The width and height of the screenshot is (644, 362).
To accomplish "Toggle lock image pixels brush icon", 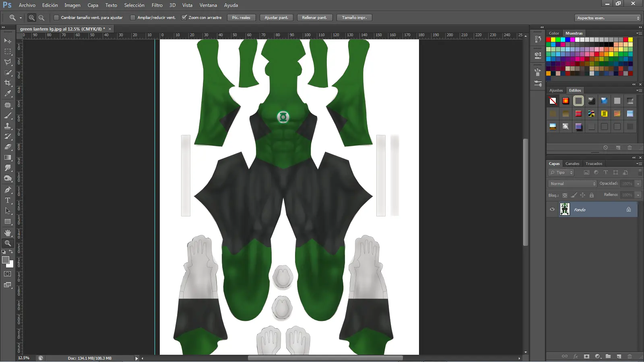I will tap(574, 195).
